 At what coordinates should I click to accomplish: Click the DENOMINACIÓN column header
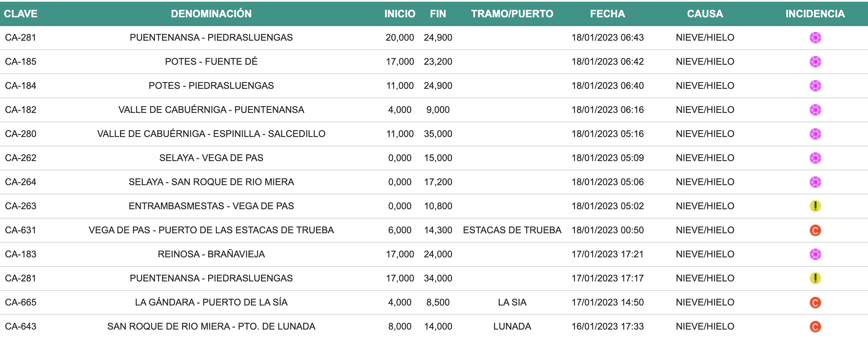click(211, 14)
